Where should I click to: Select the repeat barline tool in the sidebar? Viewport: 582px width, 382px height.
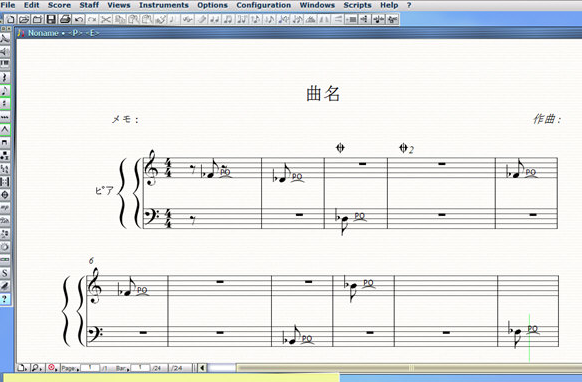click(5, 181)
